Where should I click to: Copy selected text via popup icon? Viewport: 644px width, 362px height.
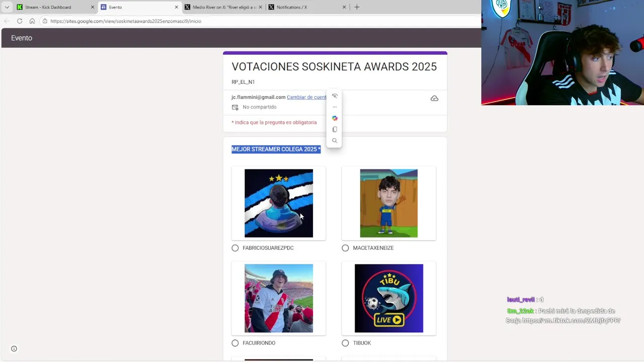click(335, 130)
